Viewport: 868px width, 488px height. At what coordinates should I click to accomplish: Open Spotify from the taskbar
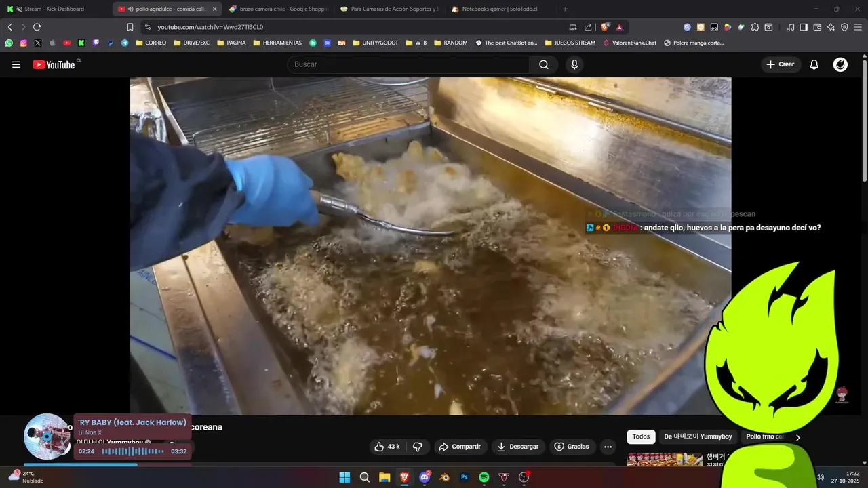click(484, 477)
